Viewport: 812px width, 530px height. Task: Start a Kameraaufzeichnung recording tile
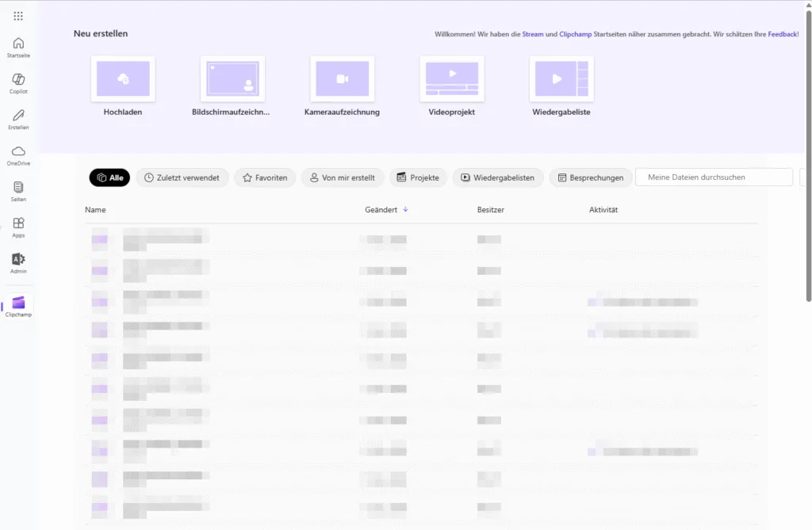342,79
